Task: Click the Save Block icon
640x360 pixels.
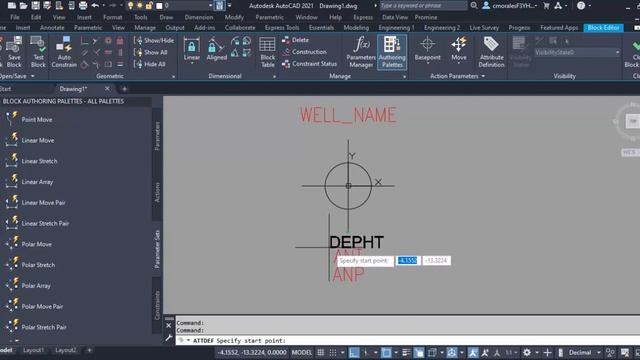Action: pyautogui.click(x=14, y=52)
